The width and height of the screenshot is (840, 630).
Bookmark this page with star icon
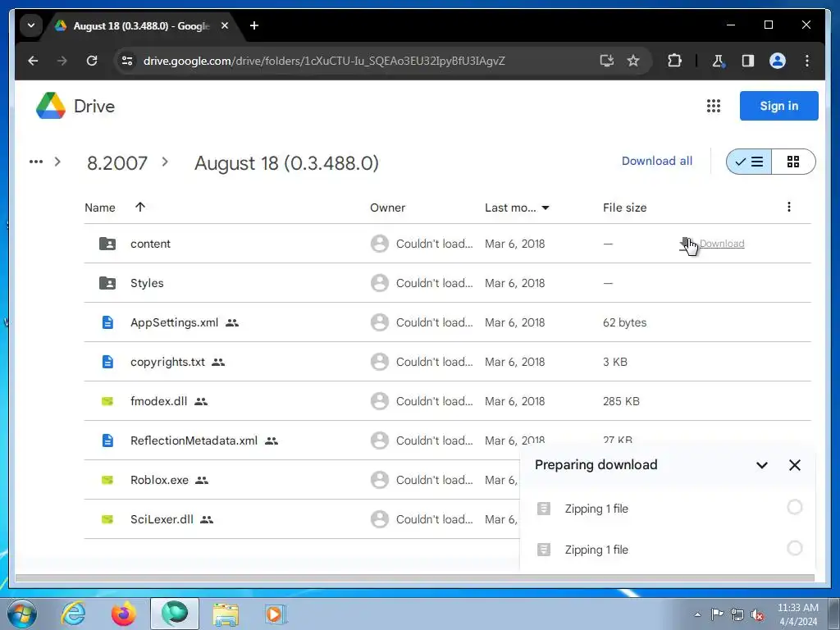coord(633,61)
